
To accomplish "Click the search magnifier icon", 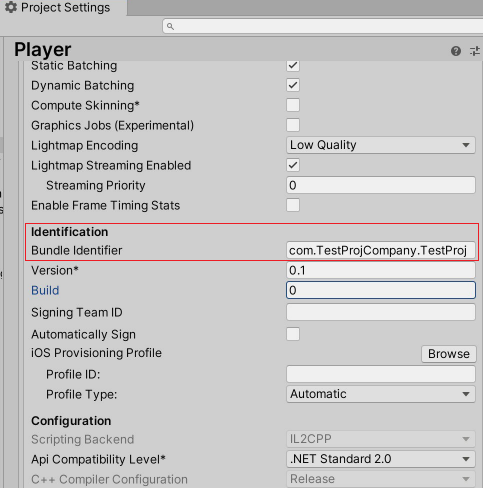I will coord(170,26).
